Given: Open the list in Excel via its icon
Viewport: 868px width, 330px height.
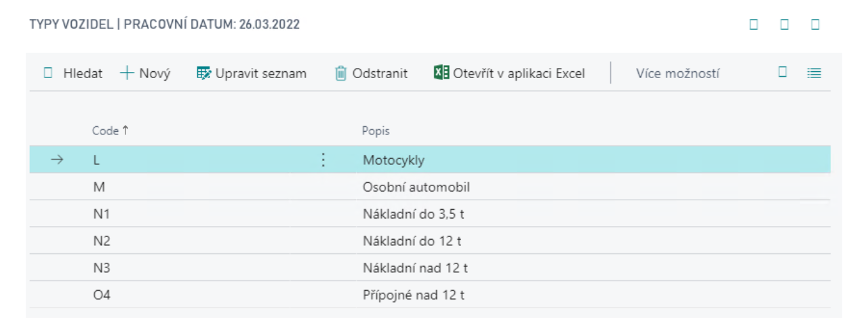Looking at the screenshot, I should click(441, 73).
